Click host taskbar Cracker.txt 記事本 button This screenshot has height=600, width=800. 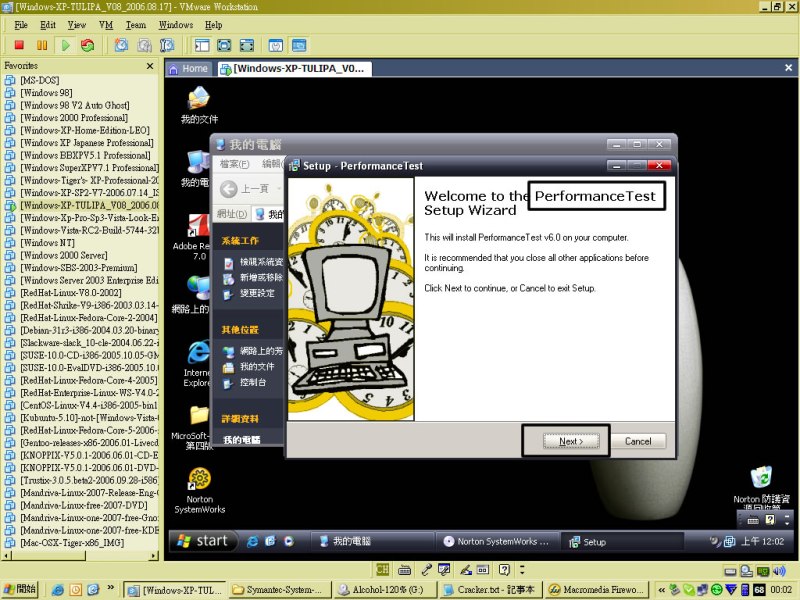(x=489, y=590)
